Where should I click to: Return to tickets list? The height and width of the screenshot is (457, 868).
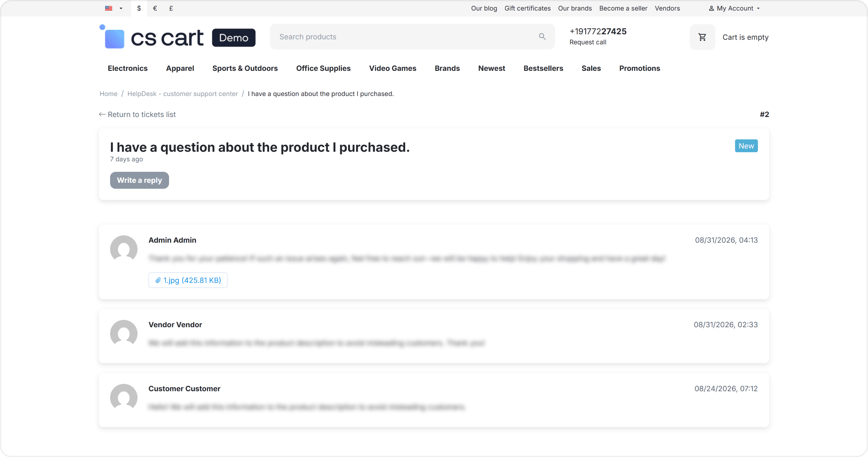[x=138, y=114]
